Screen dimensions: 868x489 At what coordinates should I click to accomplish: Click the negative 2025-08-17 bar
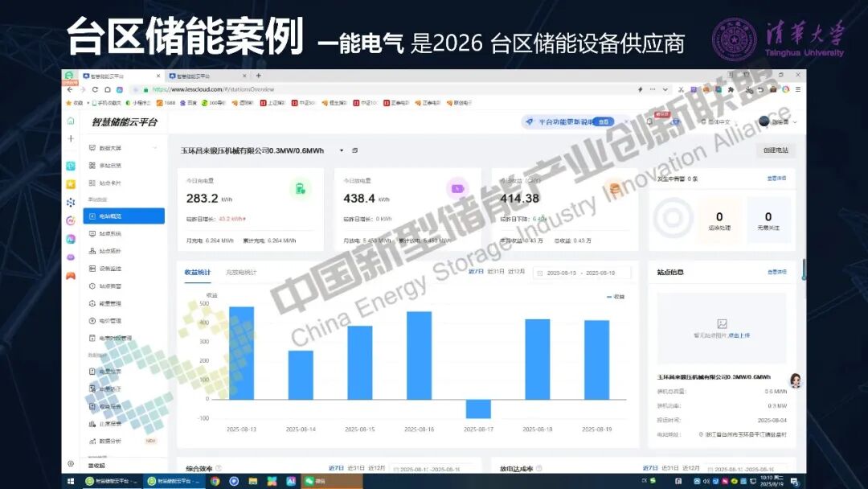[x=478, y=409]
